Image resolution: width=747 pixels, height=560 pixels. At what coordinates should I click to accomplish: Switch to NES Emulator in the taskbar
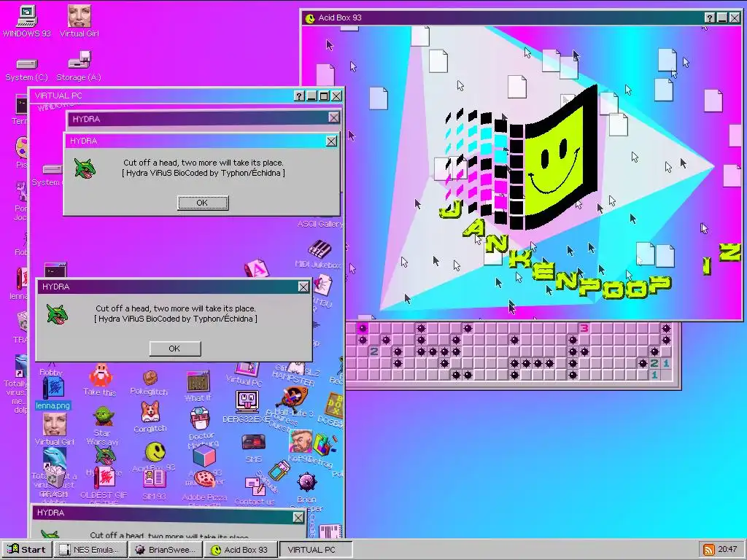tap(90, 550)
